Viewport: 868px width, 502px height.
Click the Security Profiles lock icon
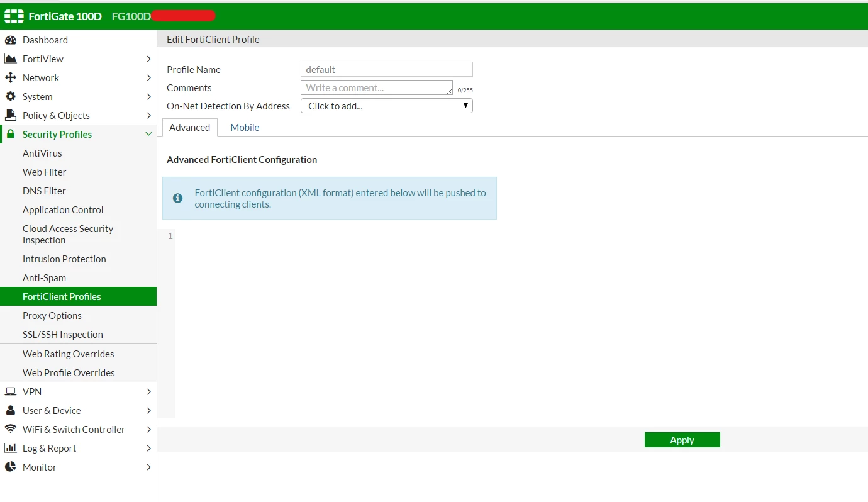point(10,134)
